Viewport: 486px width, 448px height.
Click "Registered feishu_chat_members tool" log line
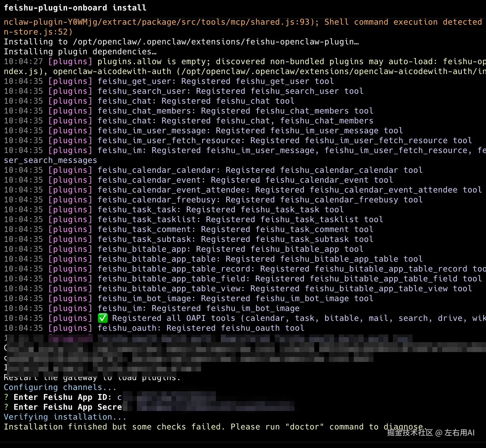(x=189, y=111)
